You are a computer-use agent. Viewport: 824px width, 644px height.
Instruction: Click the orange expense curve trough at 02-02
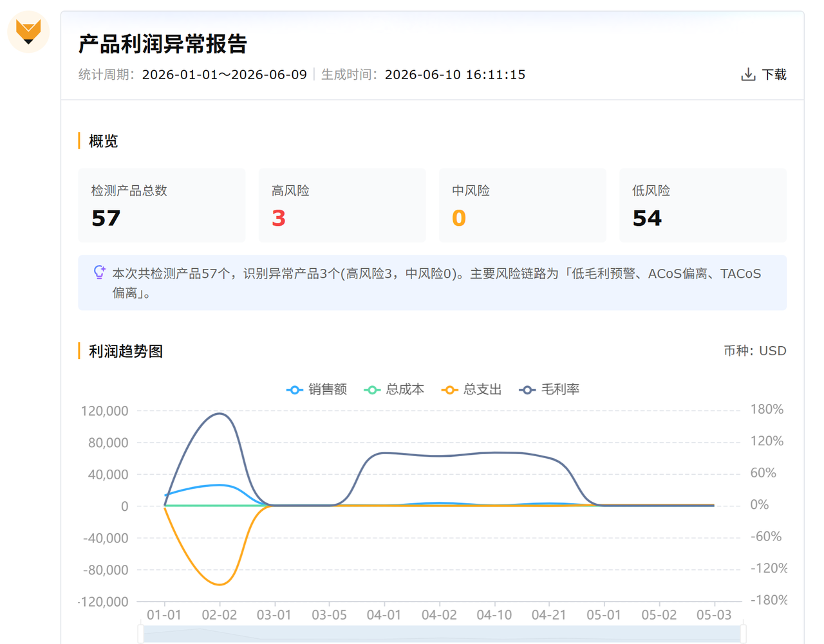[220, 584]
